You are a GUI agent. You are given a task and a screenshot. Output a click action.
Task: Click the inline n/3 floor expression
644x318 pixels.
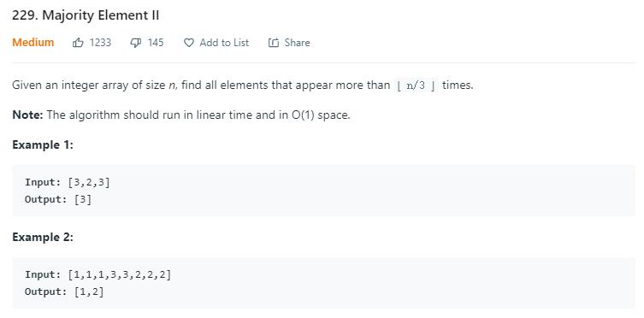(416, 85)
